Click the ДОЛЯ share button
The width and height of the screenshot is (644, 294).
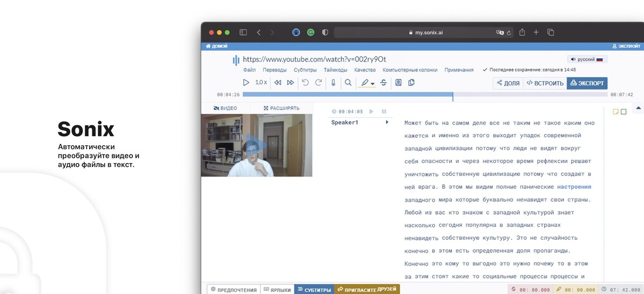(x=508, y=83)
